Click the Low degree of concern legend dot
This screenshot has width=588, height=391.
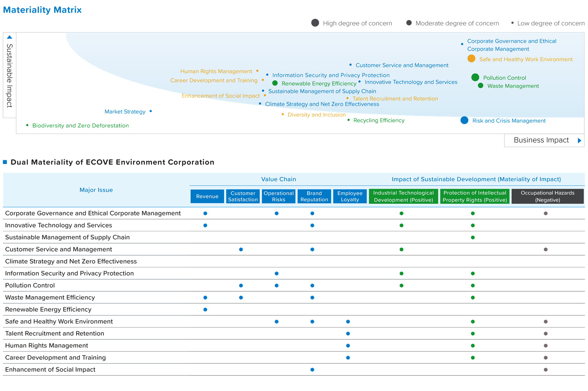coord(512,23)
